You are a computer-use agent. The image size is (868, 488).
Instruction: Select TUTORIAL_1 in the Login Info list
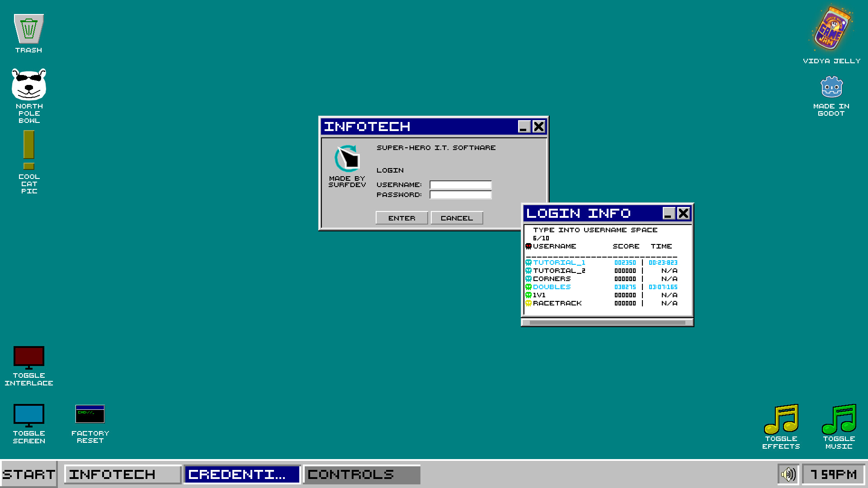(x=560, y=262)
